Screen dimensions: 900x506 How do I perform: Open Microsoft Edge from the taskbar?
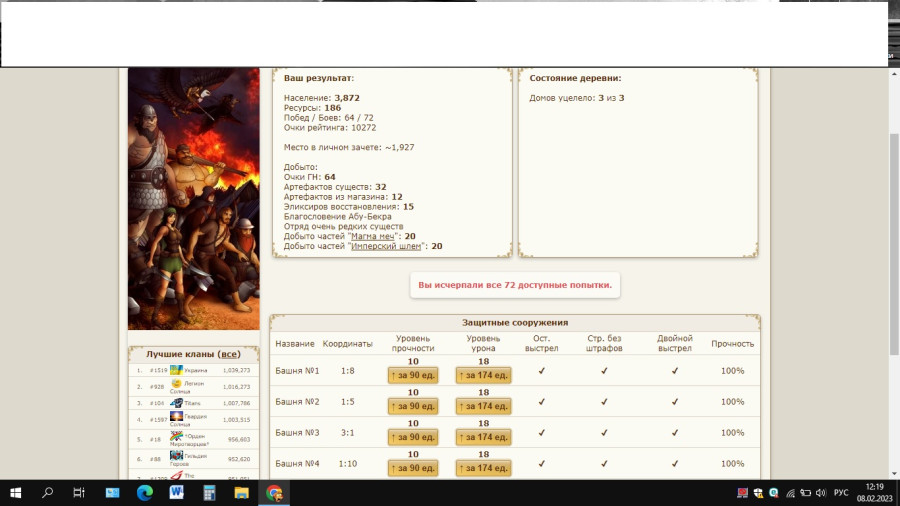click(x=144, y=493)
